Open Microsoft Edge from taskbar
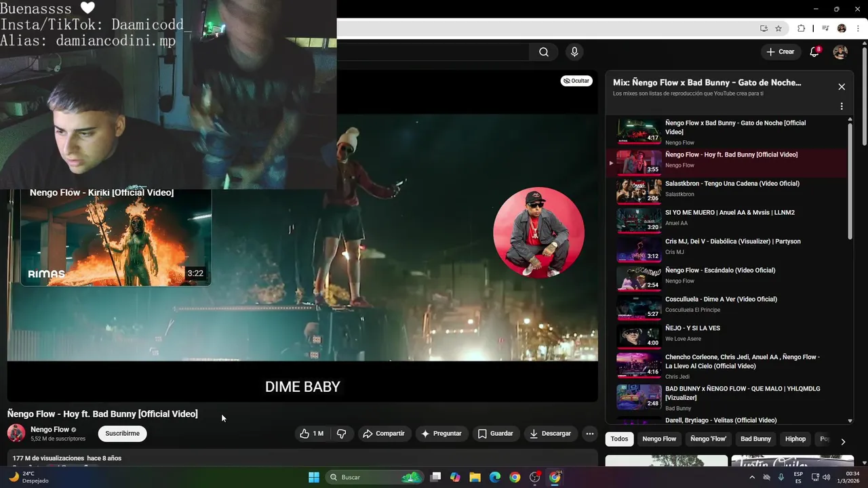 pos(495,477)
